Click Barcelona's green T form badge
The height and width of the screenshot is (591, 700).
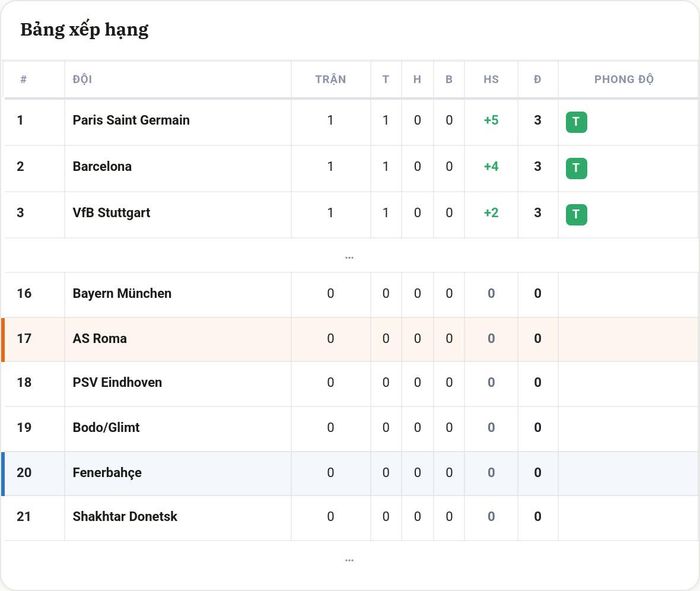576,168
